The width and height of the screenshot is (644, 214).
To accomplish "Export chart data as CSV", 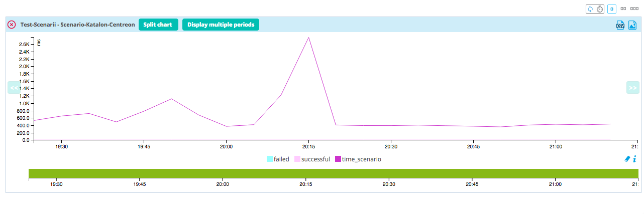I will point(620,25).
